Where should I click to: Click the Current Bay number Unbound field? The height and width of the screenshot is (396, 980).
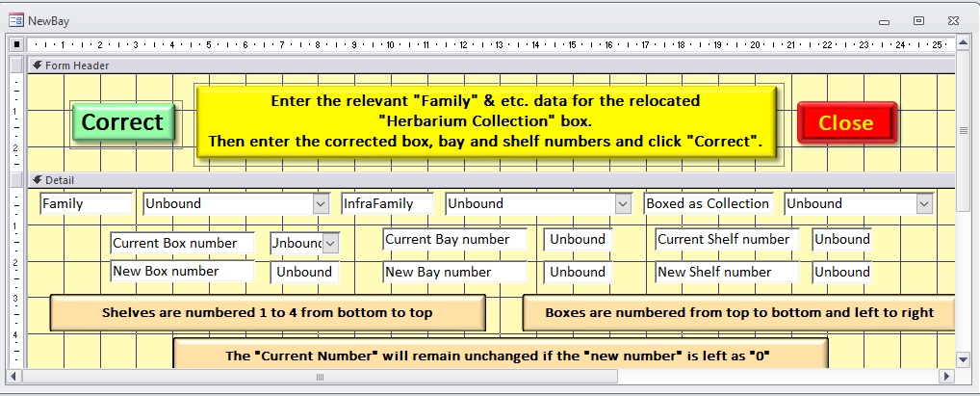click(579, 240)
